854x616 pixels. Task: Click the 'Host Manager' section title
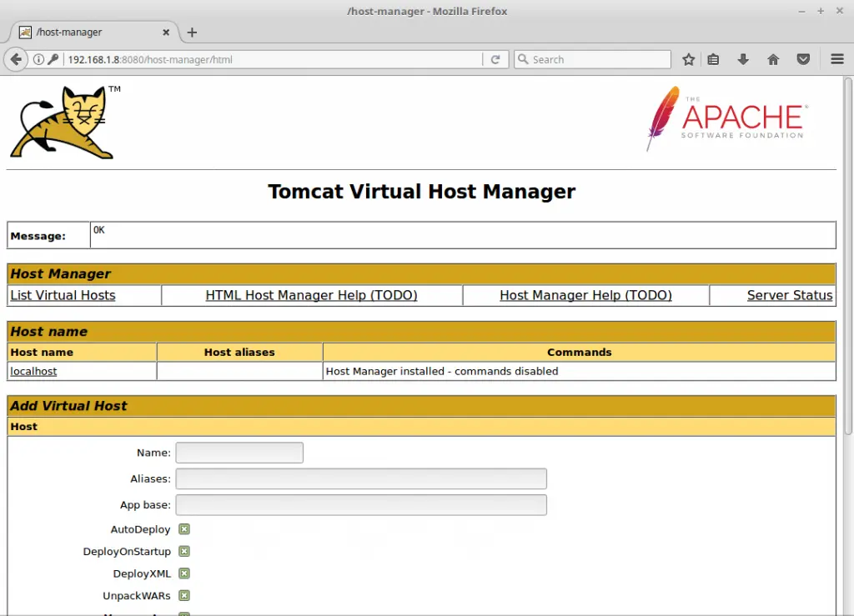click(60, 273)
